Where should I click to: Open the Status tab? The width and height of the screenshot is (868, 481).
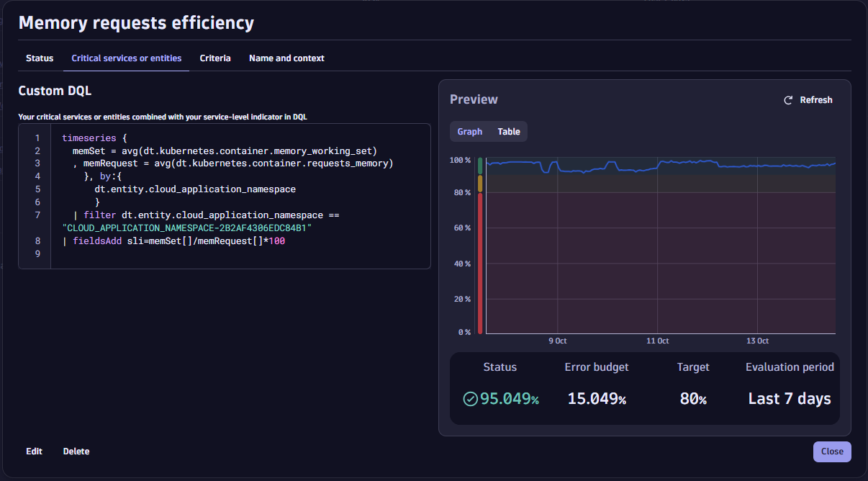point(40,58)
